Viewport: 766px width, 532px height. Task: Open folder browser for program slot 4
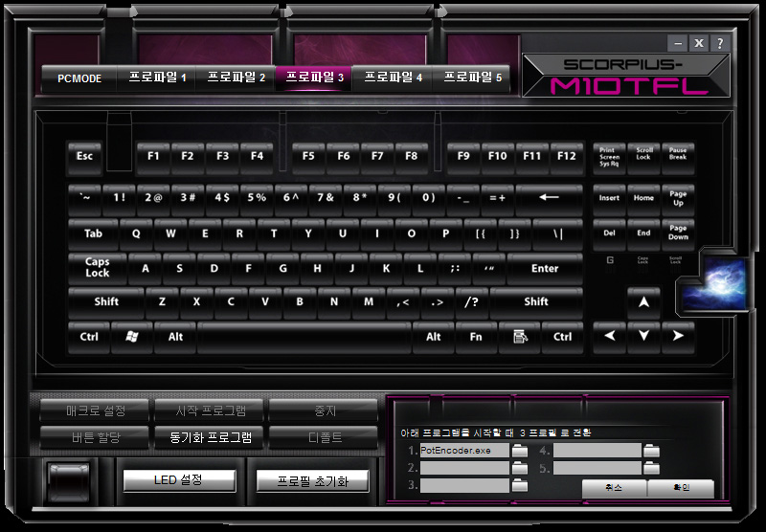coord(651,451)
